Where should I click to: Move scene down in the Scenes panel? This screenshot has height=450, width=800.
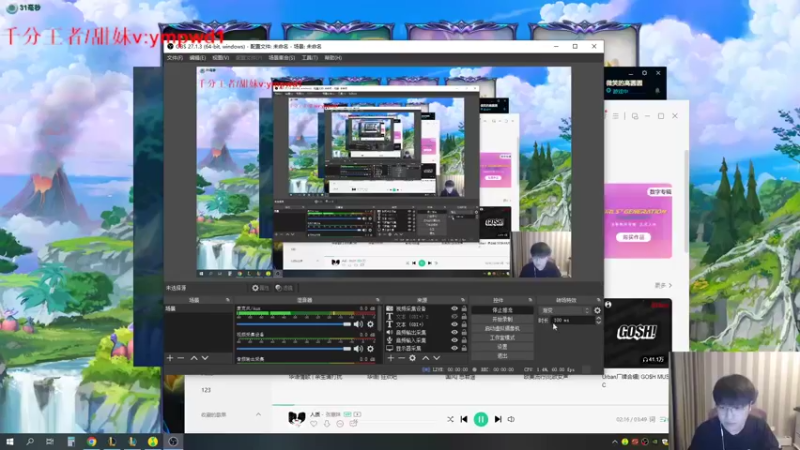(205, 358)
